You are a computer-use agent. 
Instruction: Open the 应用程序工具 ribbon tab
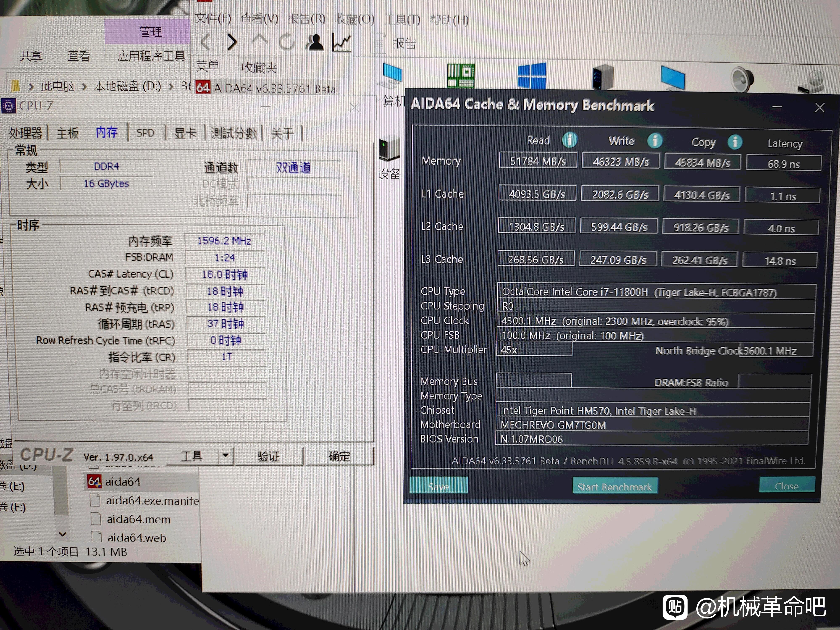coord(151,56)
